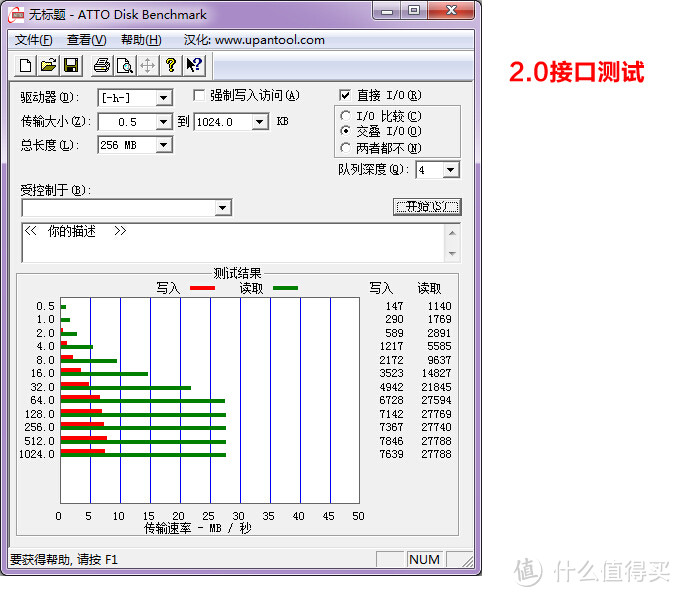The width and height of the screenshot is (680, 597).
Task: Click read value 21845
Action: pos(436,387)
